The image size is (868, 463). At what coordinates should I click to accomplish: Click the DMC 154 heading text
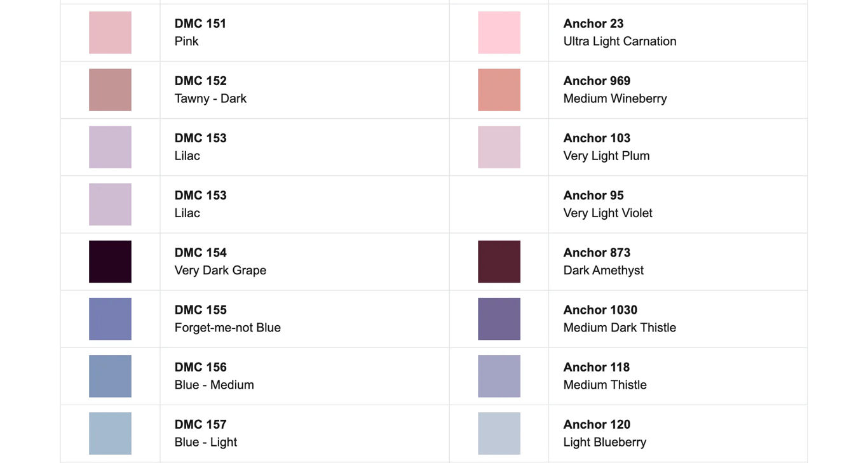coord(200,253)
